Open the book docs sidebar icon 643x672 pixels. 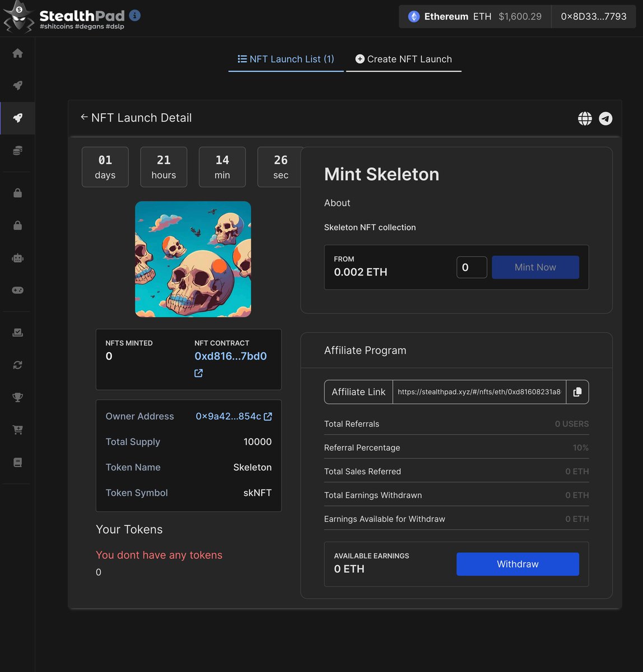pyautogui.click(x=17, y=463)
